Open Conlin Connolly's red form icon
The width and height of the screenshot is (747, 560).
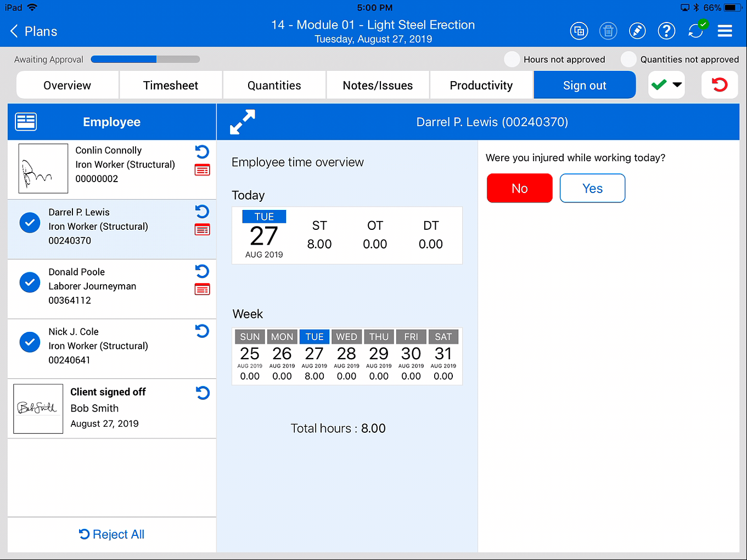tap(202, 170)
